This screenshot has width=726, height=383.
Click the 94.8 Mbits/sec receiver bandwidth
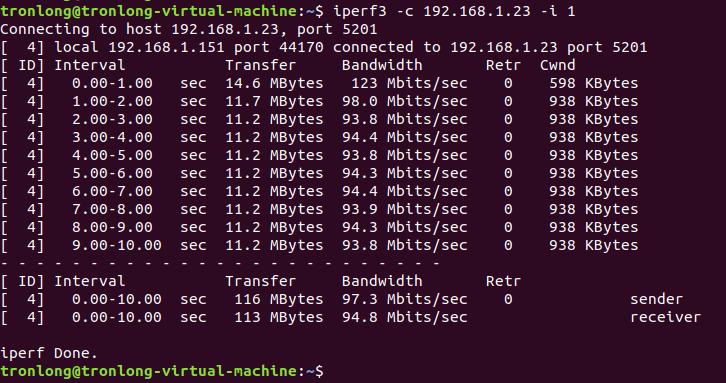[x=405, y=317]
